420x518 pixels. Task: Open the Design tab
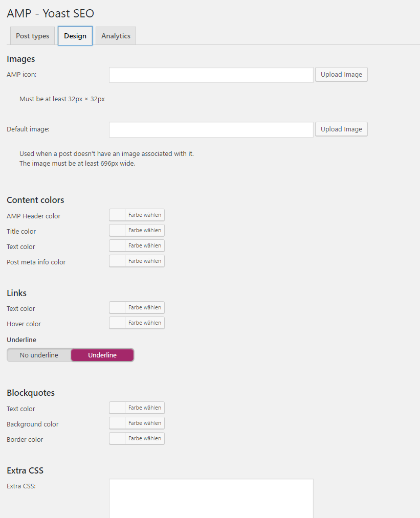point(75,36)
